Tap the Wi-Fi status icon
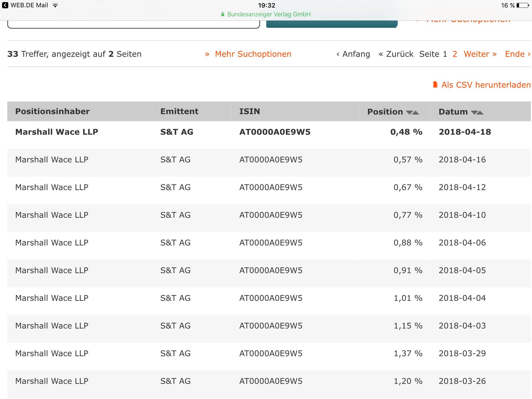 (55, 5)
